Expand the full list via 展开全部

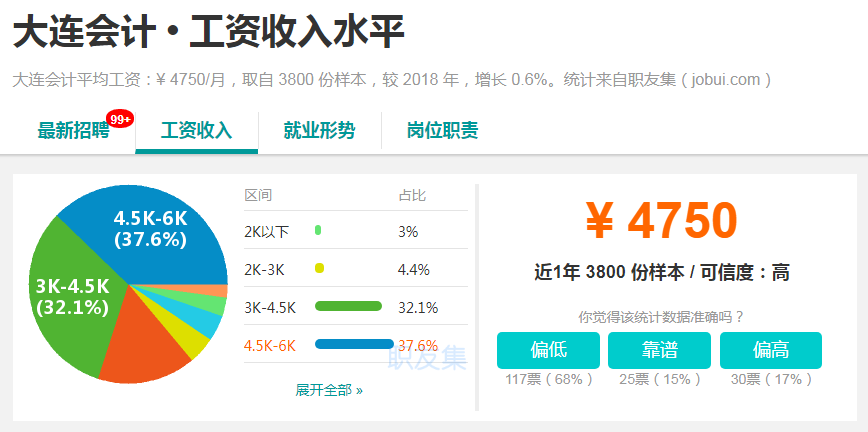(329, 390)
